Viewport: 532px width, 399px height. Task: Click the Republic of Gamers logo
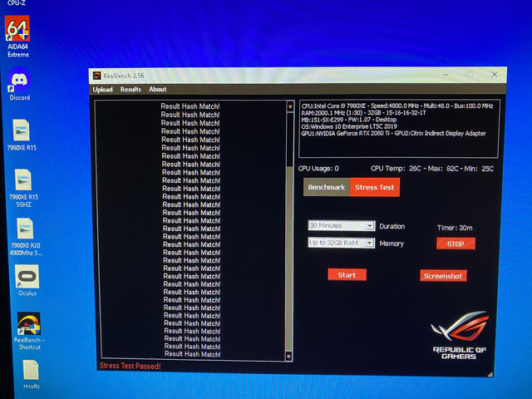coord(460,336)
